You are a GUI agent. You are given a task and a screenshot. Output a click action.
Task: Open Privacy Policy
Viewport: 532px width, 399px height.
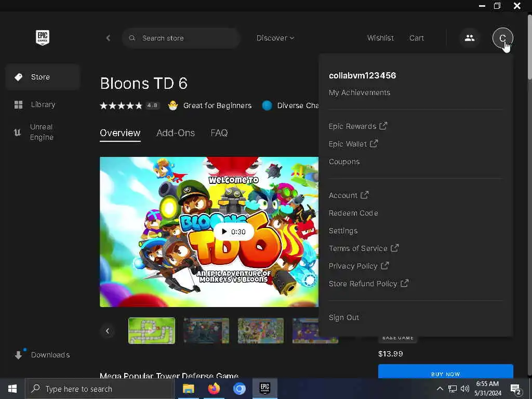(x=358, y=266)
